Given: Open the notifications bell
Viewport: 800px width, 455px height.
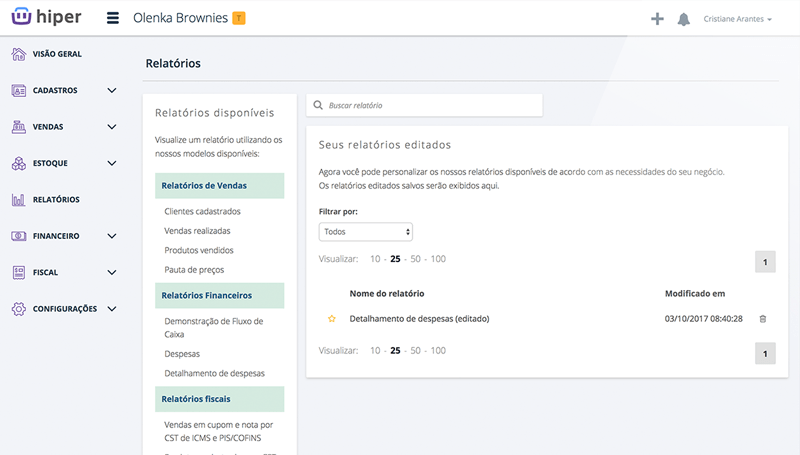Looking at the screenshot, I should (x=684, y=19).
